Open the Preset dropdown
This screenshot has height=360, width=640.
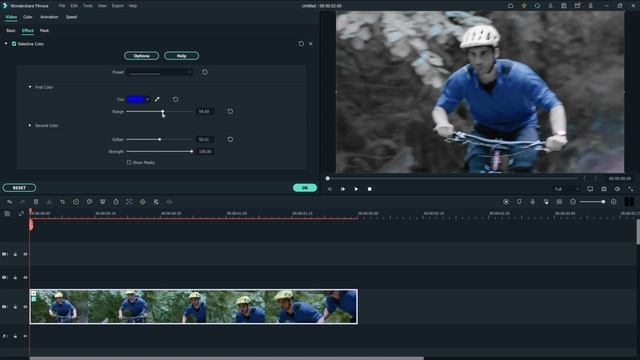[x=160, y=72]
